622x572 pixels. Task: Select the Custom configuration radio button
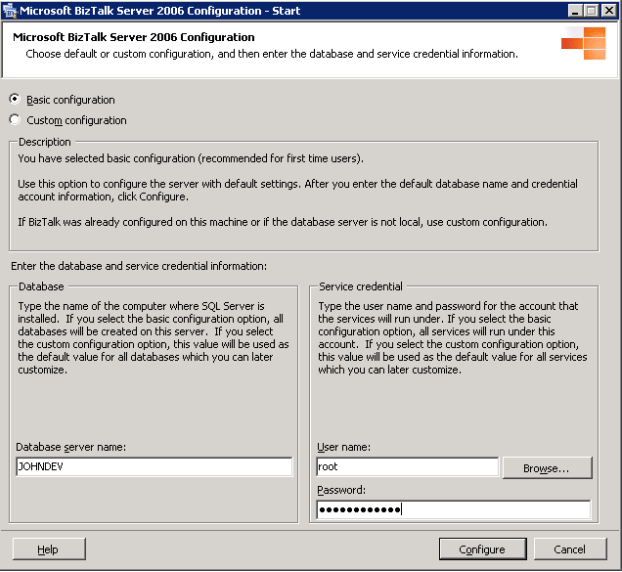[x=15, y=119]
